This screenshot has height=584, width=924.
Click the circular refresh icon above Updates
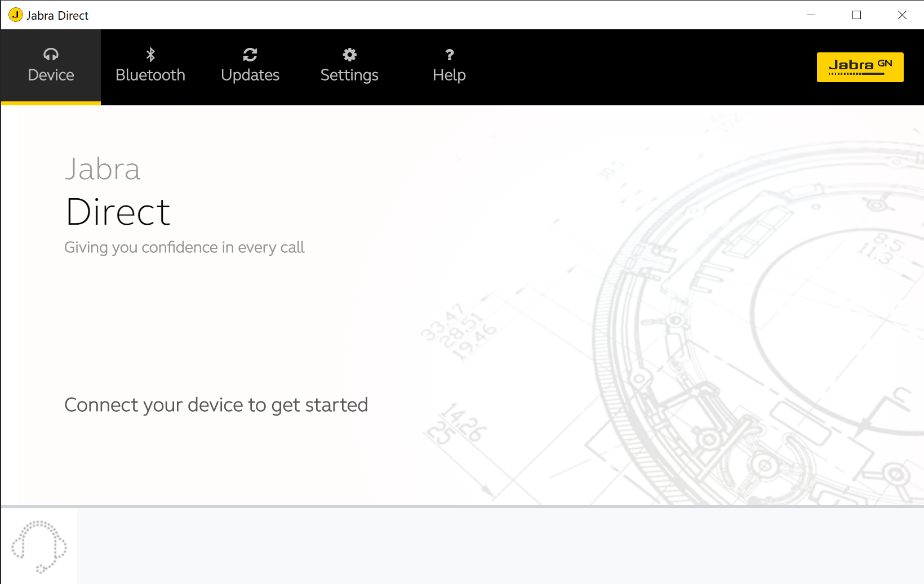(x=250, y=54)
